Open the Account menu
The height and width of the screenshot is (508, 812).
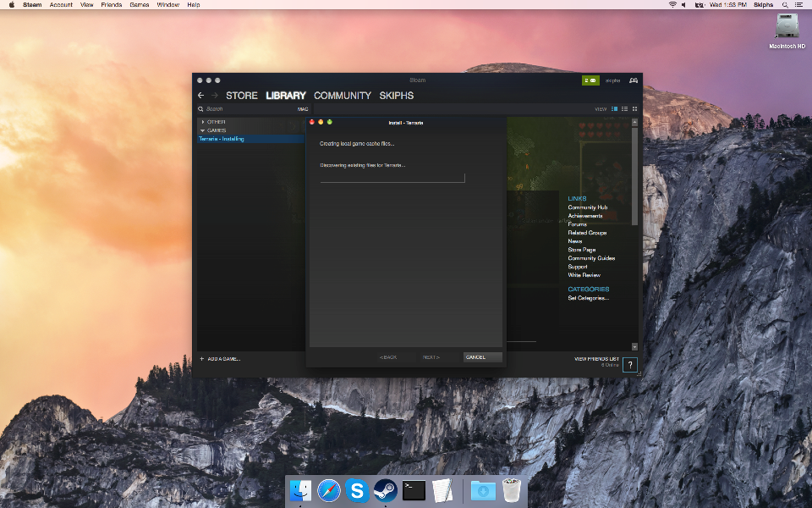(x=61, y=5)
